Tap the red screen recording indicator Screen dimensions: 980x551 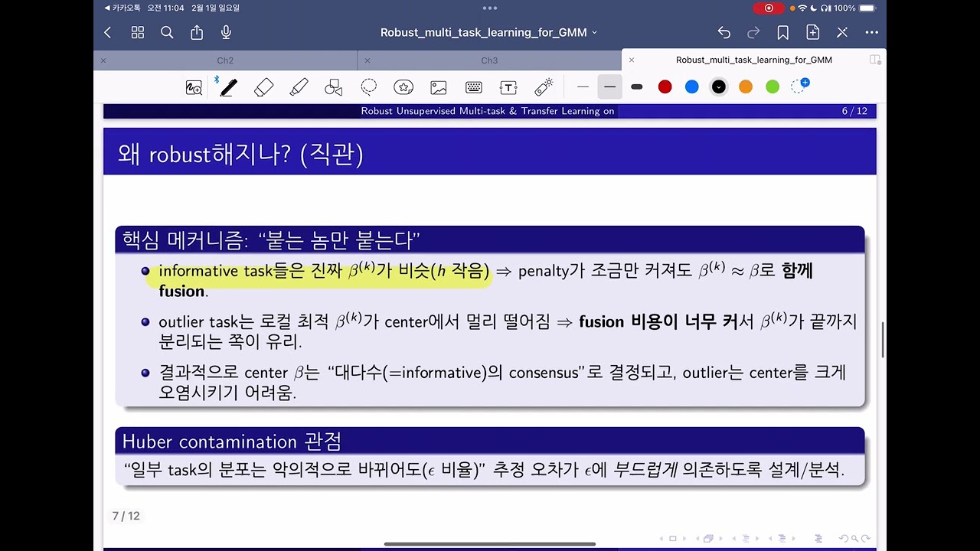pyautogui.click(x=768, y=8)
